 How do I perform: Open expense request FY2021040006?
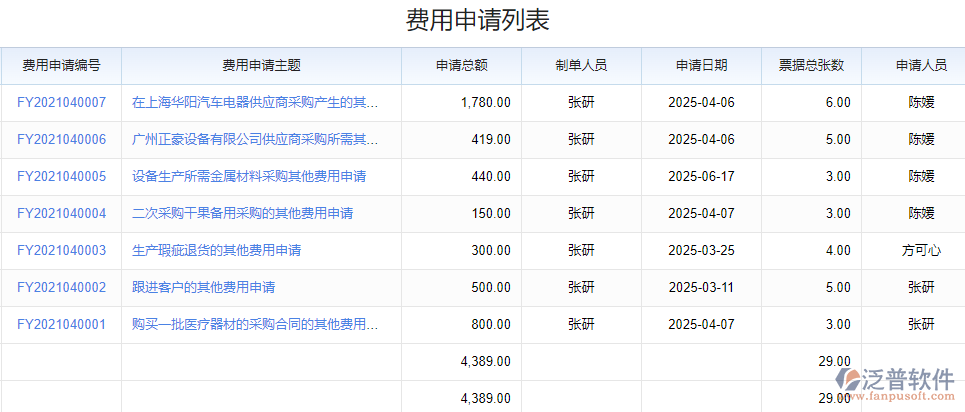pos(61,139)
